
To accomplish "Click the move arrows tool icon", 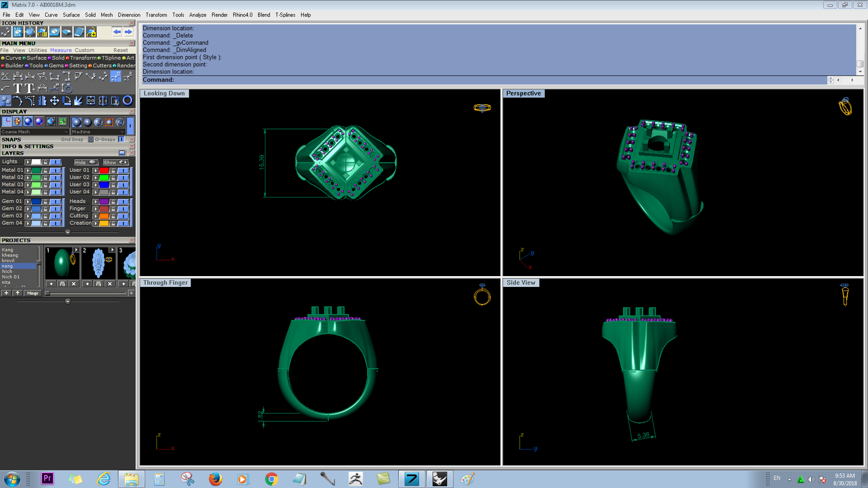I will [x=54, y=101].
